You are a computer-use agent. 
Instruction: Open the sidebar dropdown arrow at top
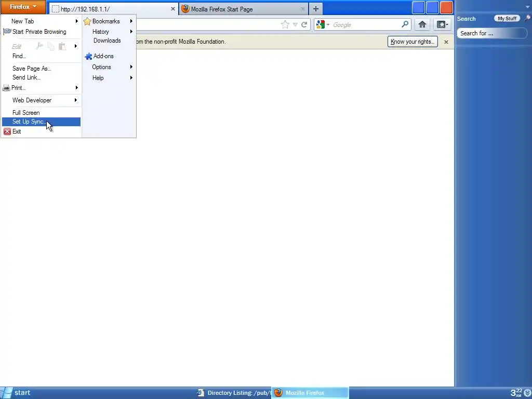tap(528, 7)
